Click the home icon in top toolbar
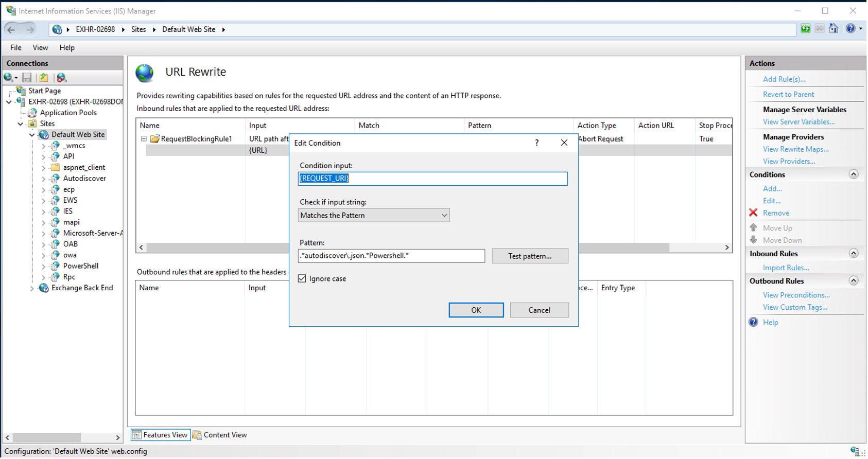 (x=834, y=29)
